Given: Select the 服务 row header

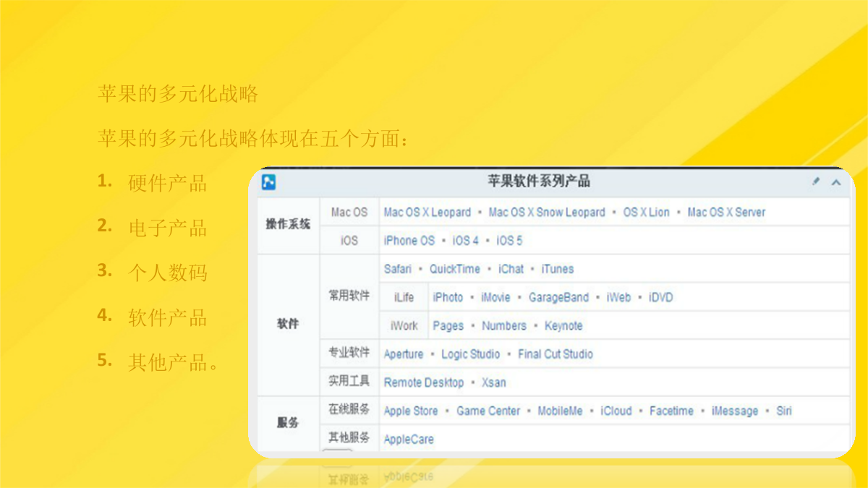Looking at the screenshot, I should (288, 423).
